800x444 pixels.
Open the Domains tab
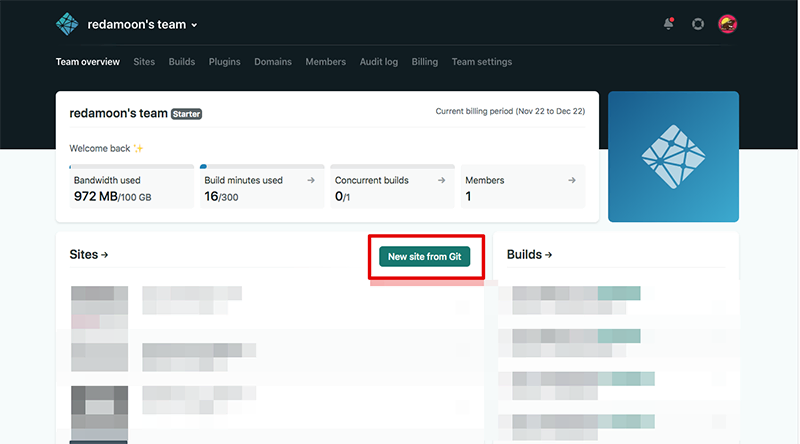pyautogui.click(x=273, y=62)
